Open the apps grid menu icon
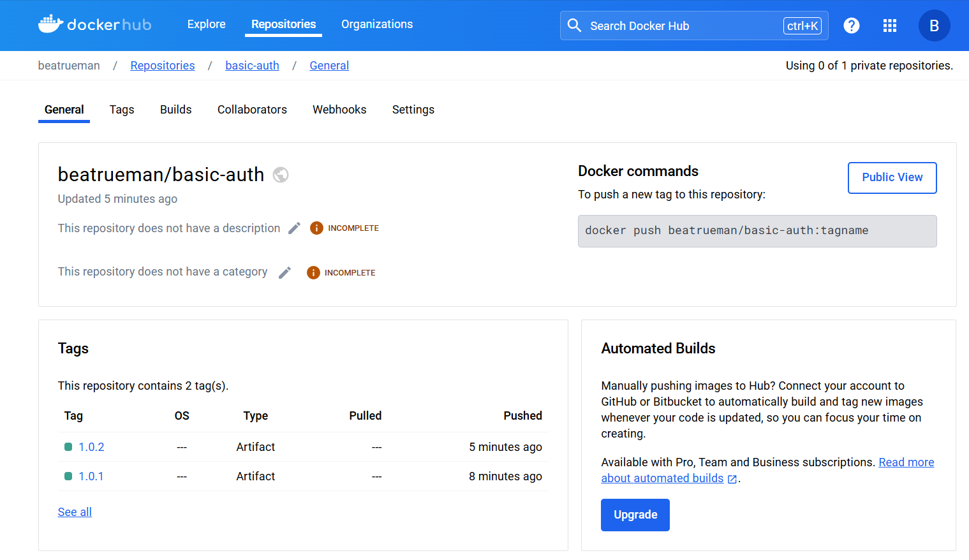The image size is (969, 560). 889,26
